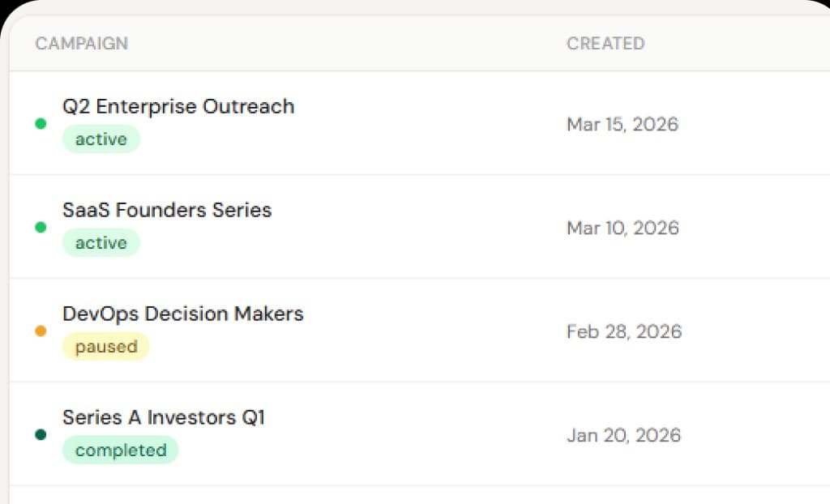Click orange status dot for DevOps Decision Makers
The width and height of the screenshot is (830, 504).
tap(41, 331)
